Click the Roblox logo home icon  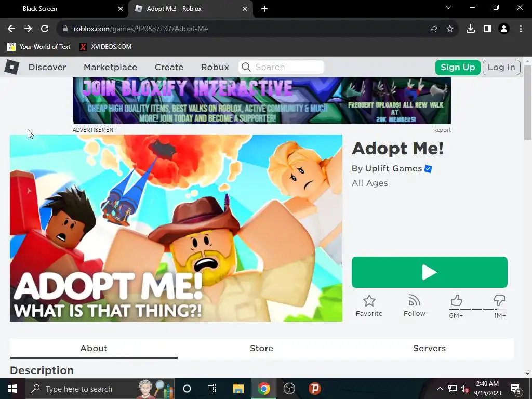(12, 67)
